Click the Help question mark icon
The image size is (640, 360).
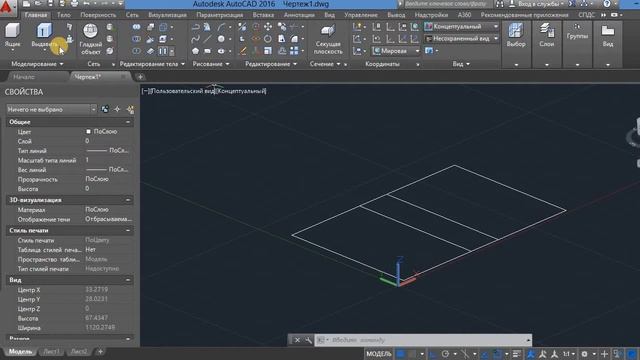point(607,4)
